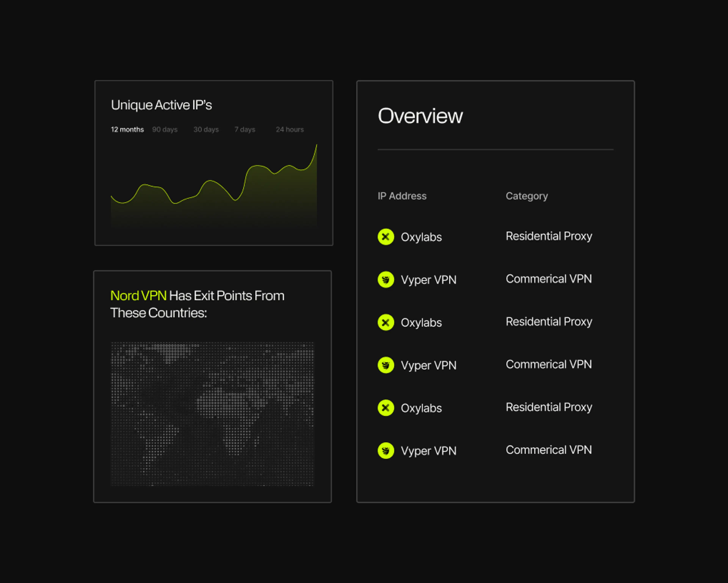This screenshot has height=583, width=728.
Task: Click the second Oxylabs row icon
Action: pos(386,323)
